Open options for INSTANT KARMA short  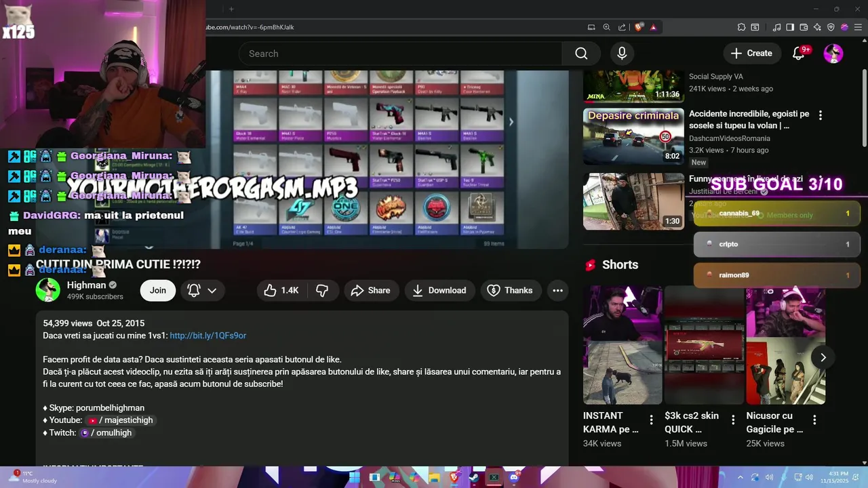coord(652,420)
